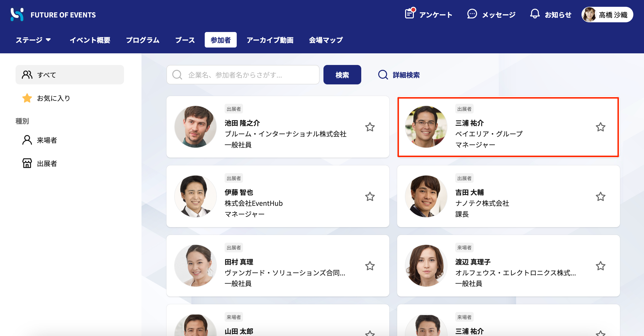
Task: Open 池田 隆之介 profile photo
Action: click(x=195, y=127)
